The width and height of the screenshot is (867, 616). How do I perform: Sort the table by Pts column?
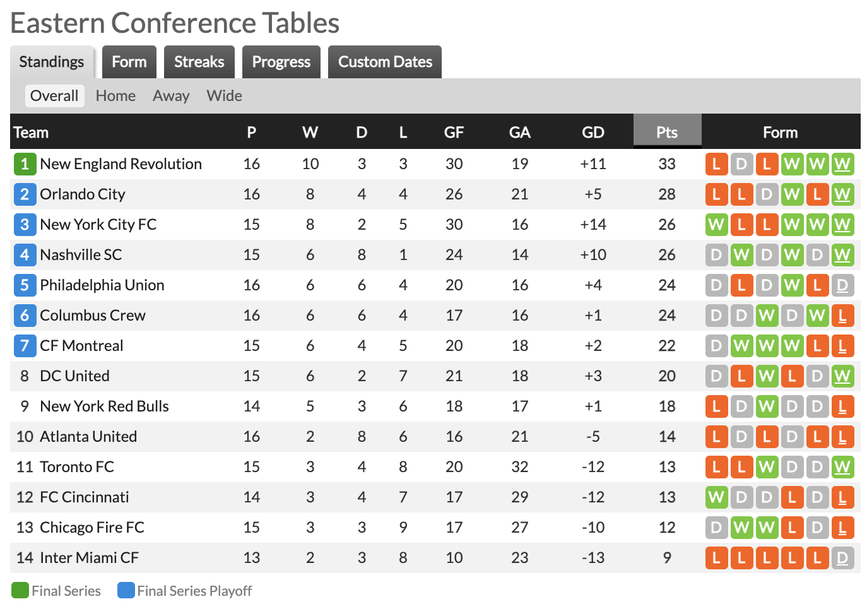(x=667, y=132)
